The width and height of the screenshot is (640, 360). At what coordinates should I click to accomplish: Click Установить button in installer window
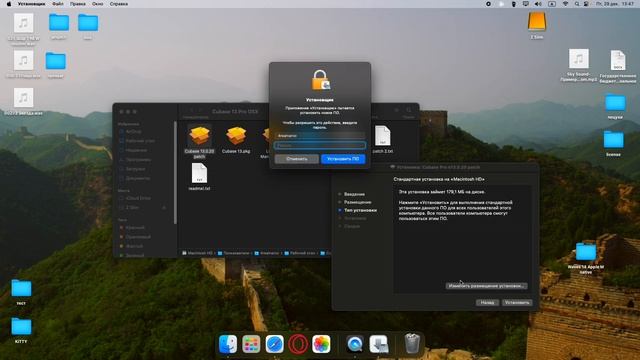point(517,302)
